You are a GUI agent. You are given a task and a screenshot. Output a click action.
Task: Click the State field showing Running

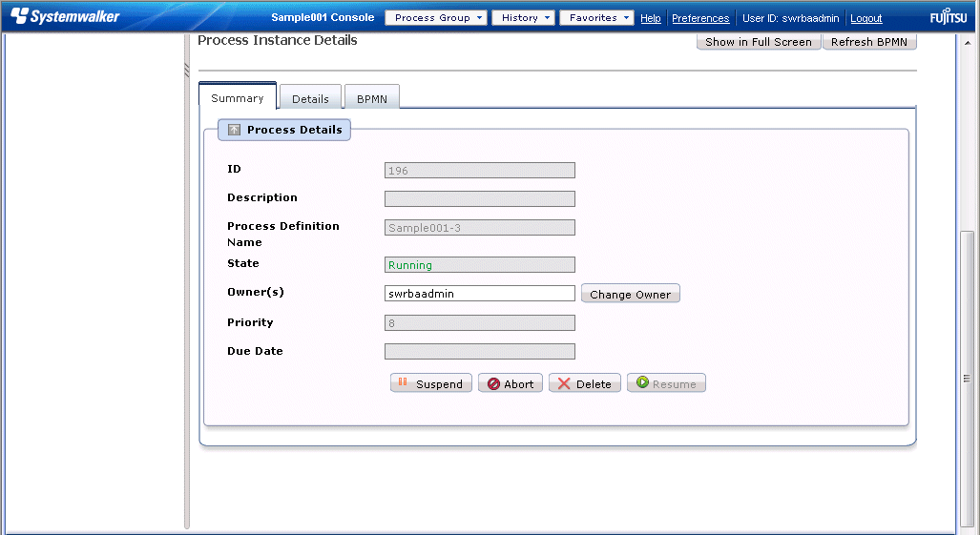(x=480, y=265)
